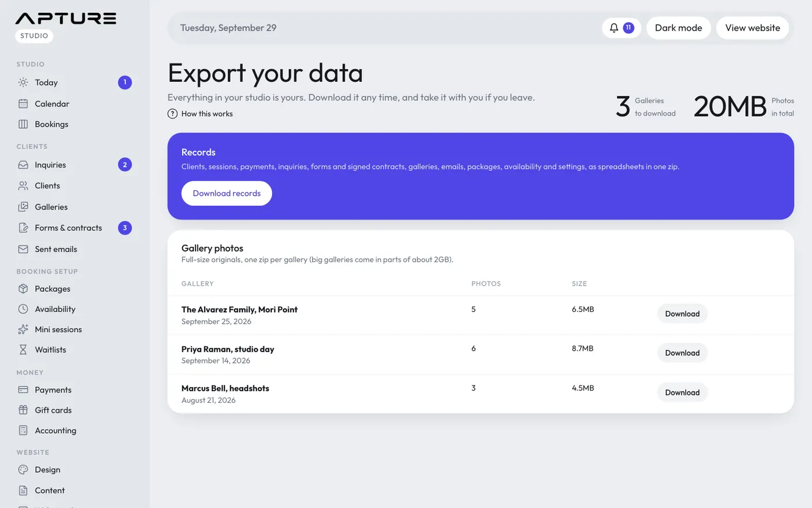Click gallery title The Alvarez Family, Mori Point
The height and width of the screenshot is (508, 812).
(240, 309)
